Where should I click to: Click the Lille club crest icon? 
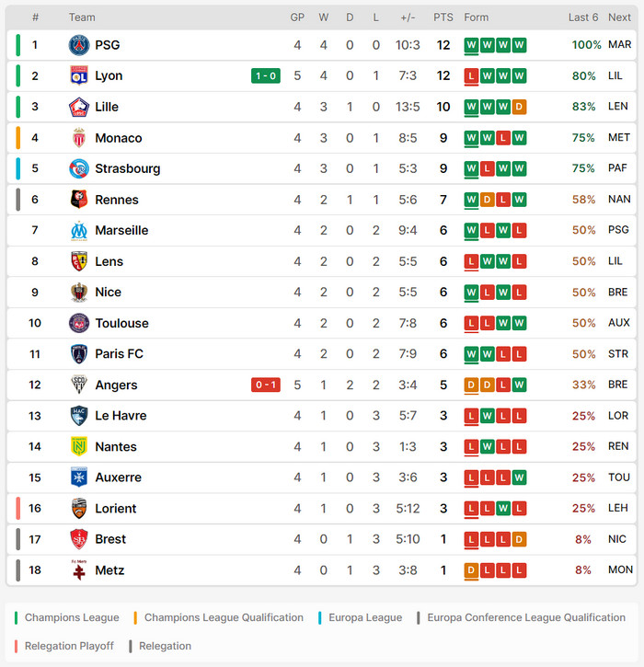79,107
